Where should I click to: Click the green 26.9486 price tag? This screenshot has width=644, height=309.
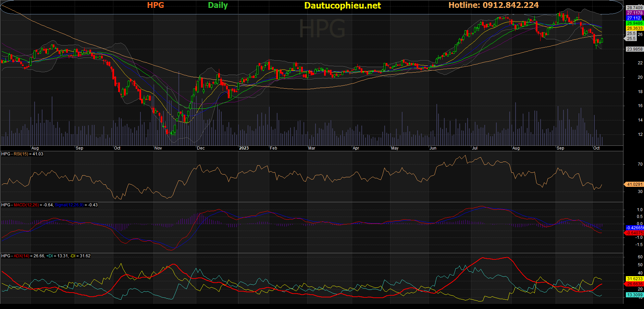(x=634, y=23)
